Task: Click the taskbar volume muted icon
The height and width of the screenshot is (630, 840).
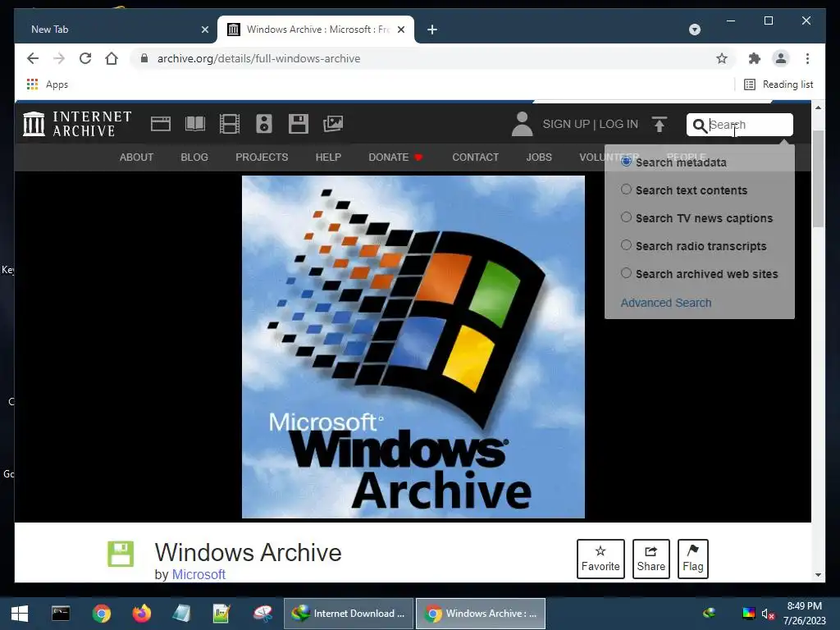Action: click(x=768, y=614)
